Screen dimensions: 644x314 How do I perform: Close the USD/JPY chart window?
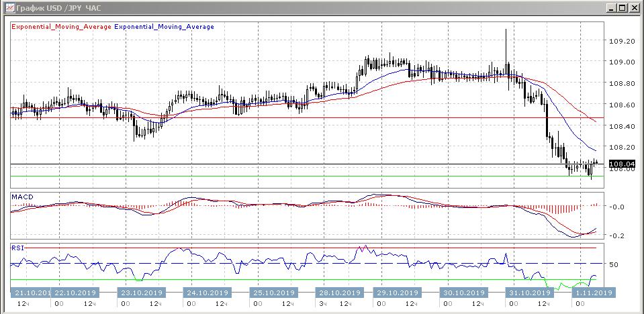tap(633, 8)
